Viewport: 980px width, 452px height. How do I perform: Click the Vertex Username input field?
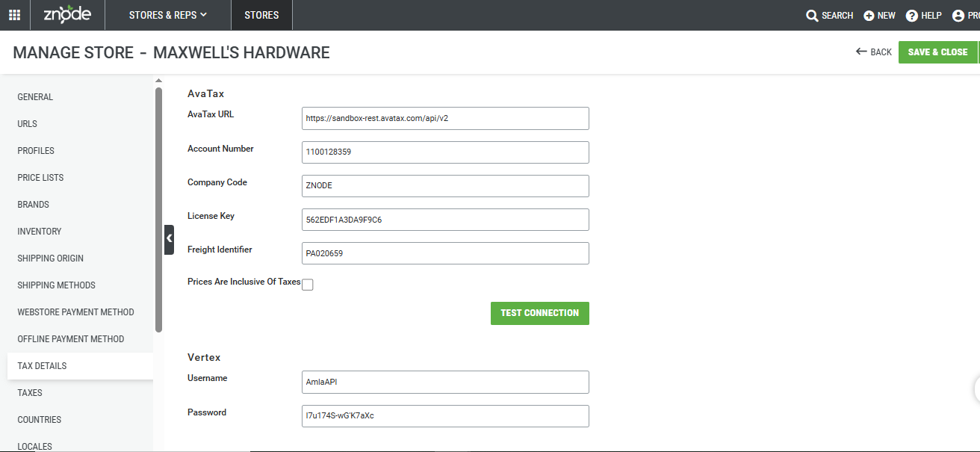click(445, 382)
